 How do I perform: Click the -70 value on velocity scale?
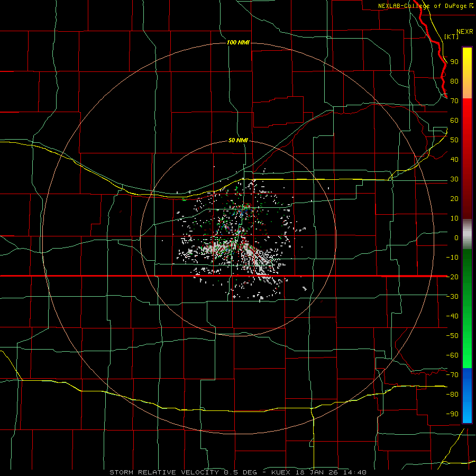pos(452,375)
